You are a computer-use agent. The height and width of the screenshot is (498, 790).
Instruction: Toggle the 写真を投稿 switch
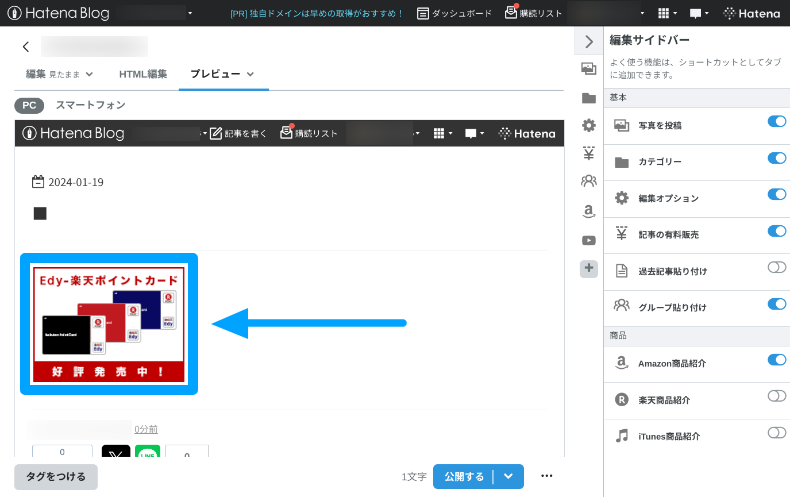pyautogui.click(x=776, y=121)
